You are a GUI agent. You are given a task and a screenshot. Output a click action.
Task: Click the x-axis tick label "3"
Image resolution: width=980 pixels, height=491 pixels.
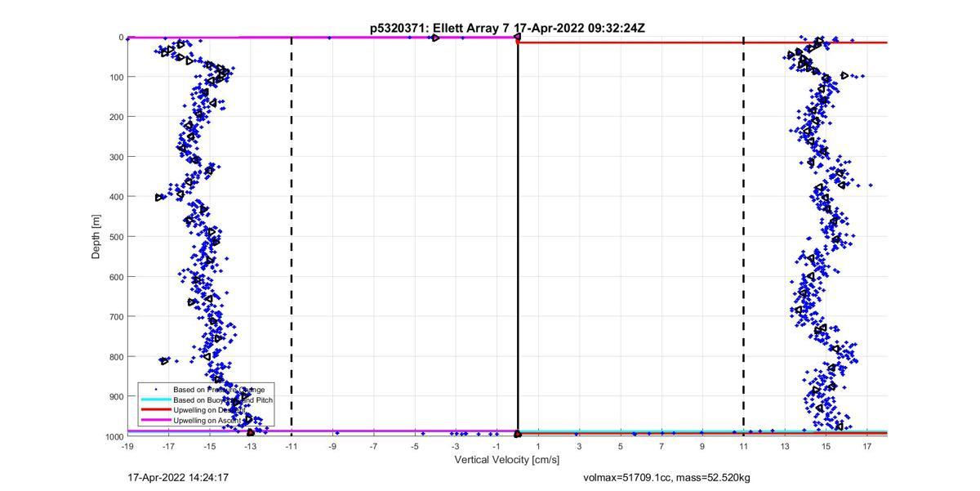click(x=579, y=447)
